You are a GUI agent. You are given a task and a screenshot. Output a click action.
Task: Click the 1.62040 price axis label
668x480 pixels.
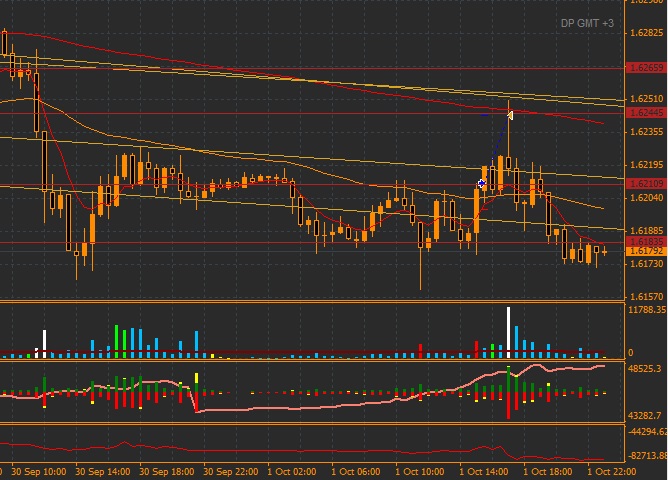(x=646, y=198)
